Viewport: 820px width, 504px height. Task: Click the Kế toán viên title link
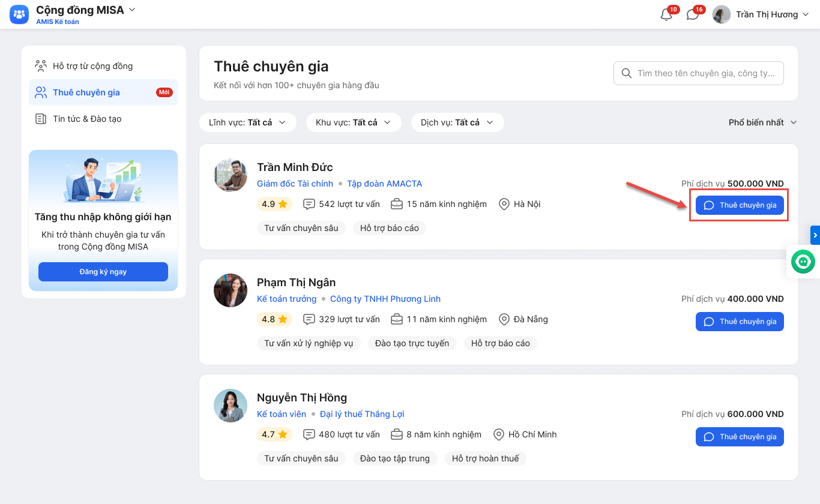point(282,414)
